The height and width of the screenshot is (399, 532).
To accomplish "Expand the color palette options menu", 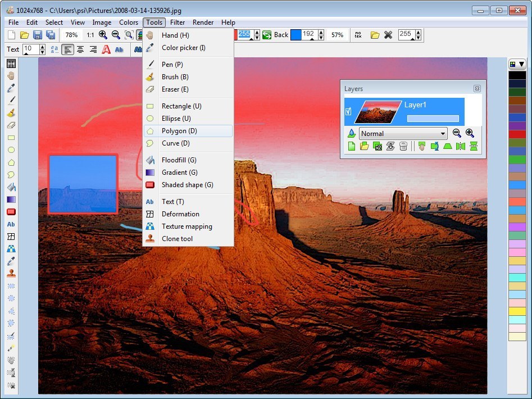I will (516, 64).
